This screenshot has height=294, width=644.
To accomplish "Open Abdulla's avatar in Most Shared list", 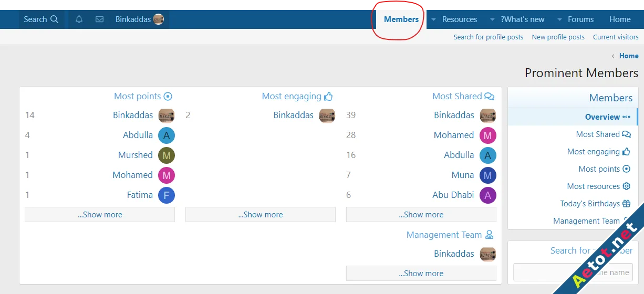I will 488,155.
